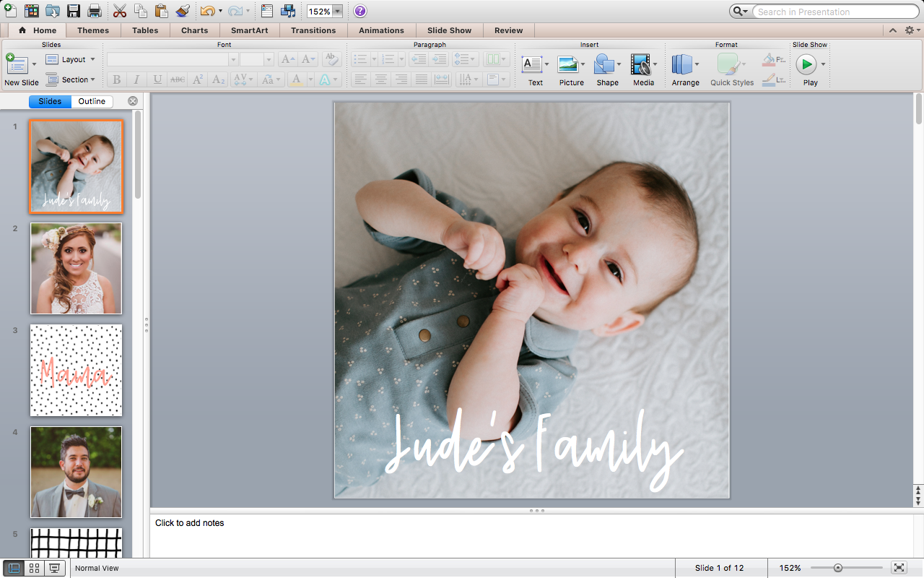This screenshot has height=578, width=924.
Task: Choose font color swatch button
Action: point(296,79)
